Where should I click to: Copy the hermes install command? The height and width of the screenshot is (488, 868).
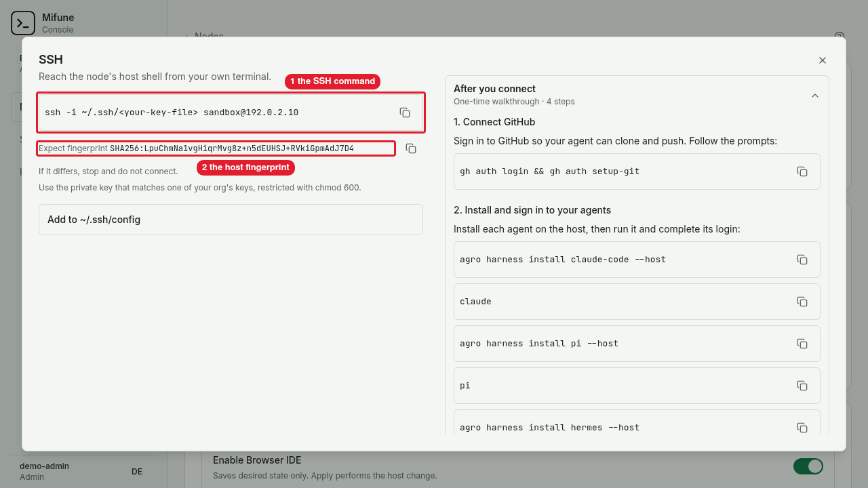click(802, 428)
